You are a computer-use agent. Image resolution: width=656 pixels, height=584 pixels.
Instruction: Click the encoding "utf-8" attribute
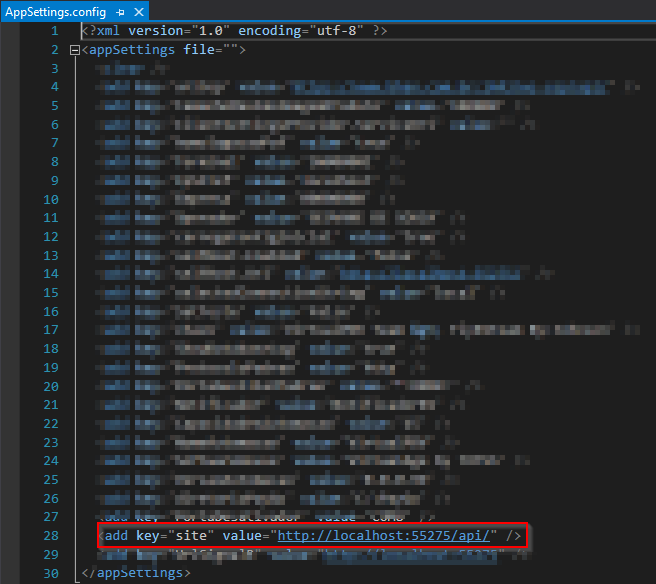[x=301, y=31]
